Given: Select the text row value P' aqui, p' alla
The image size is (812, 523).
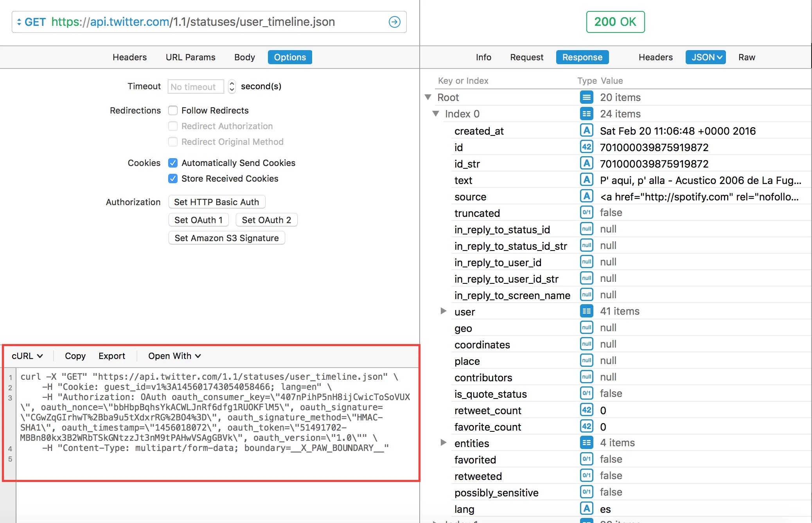Looking at the screenshot, I should [x=701, y=180].
